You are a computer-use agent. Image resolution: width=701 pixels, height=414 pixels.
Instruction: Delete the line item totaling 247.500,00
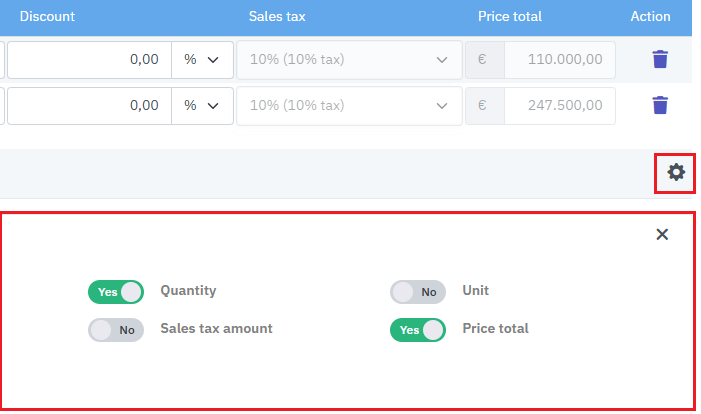point(659,105)
